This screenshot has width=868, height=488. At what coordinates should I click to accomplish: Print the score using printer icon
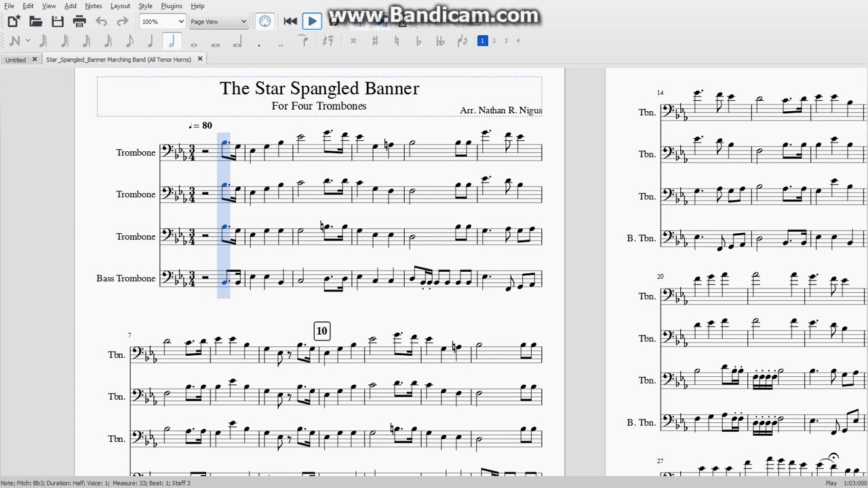[79, 22]
